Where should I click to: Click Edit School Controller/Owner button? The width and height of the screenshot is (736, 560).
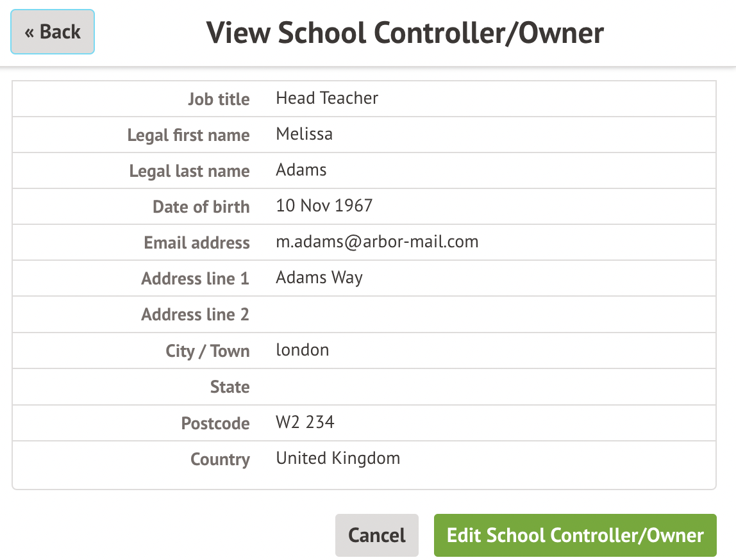coord(574,535)
